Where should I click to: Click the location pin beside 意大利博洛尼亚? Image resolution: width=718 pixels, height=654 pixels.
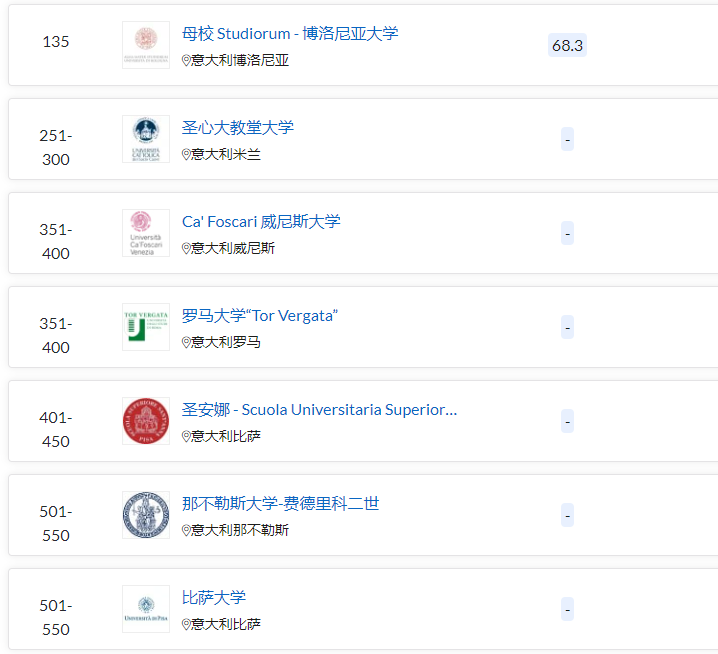(186, 60)
